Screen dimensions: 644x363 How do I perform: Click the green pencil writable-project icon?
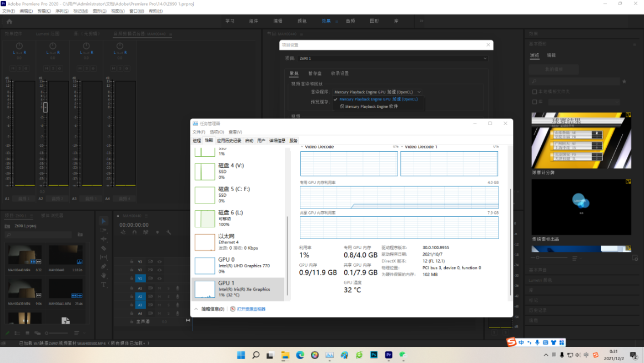tap(7, 333)
